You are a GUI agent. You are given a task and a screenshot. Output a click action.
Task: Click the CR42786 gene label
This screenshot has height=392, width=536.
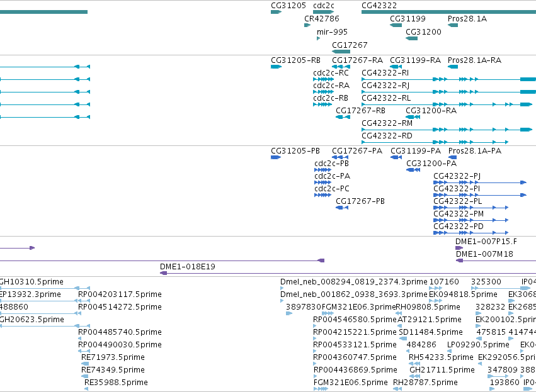pyautogui.click(x=322, y=18)
